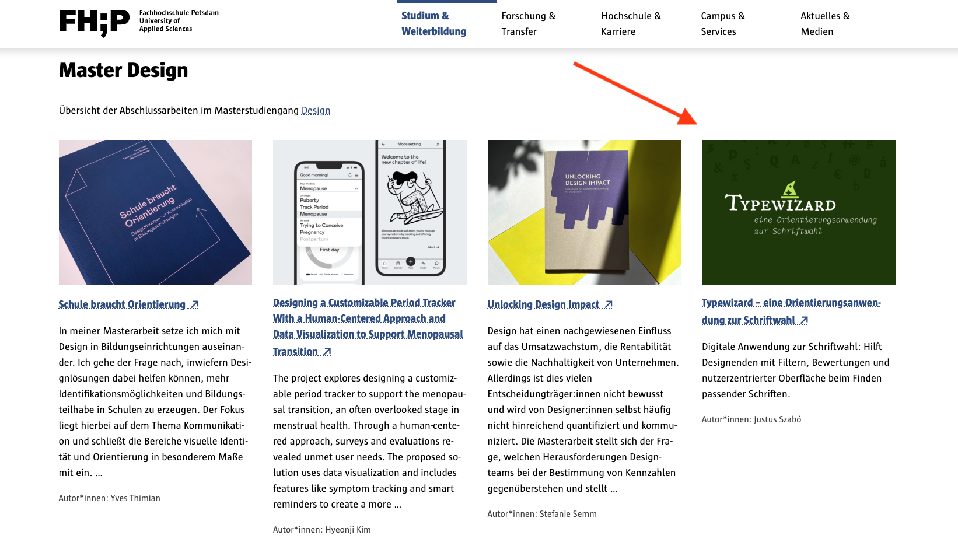Open the Aktuelles & Medien menu
Image resolution: width=958 pixels, height=560 pixels.
tap(825, 24)
